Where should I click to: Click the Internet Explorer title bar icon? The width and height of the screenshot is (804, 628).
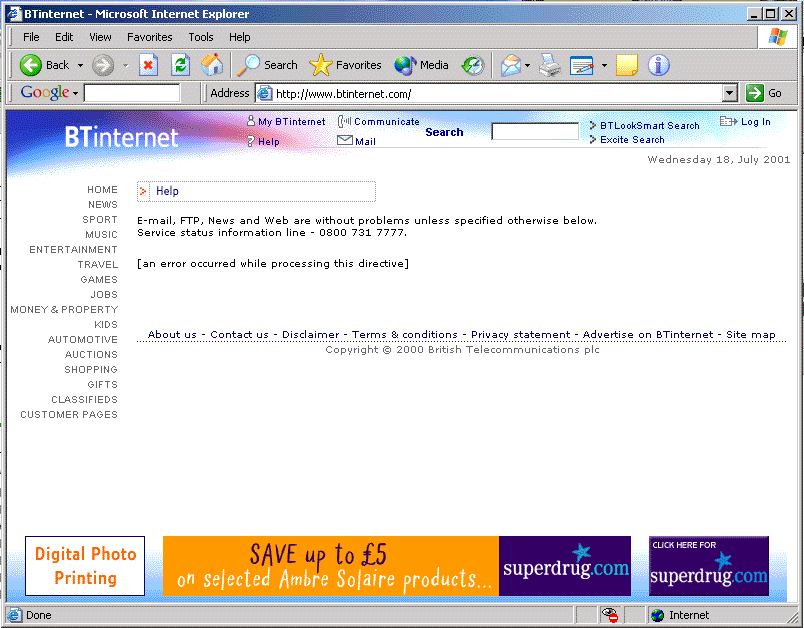click(14, 14)
